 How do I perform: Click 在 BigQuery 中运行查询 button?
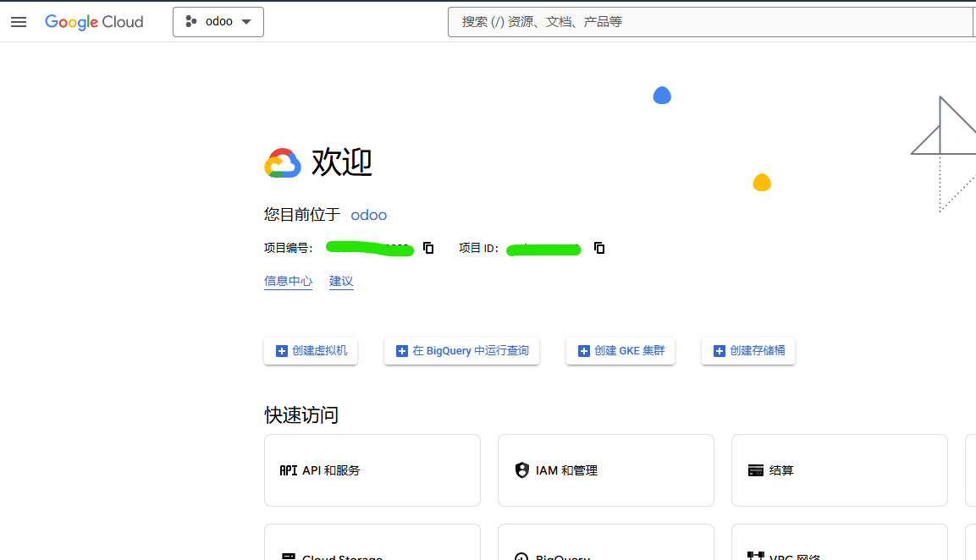[462, 351]
